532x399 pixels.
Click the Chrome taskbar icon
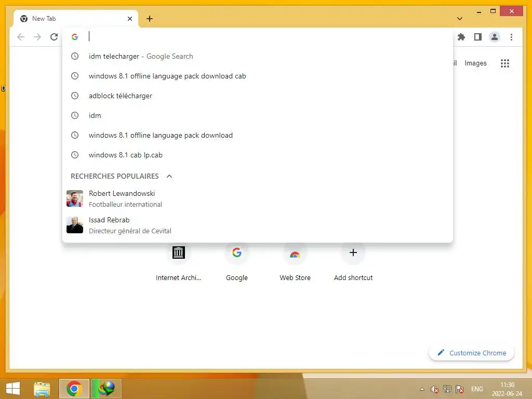point(74,389)
